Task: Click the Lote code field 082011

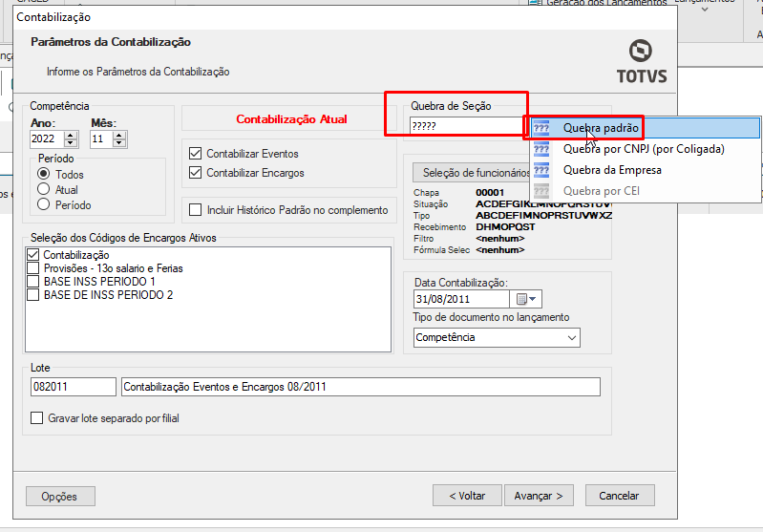Action: (73, 387)
